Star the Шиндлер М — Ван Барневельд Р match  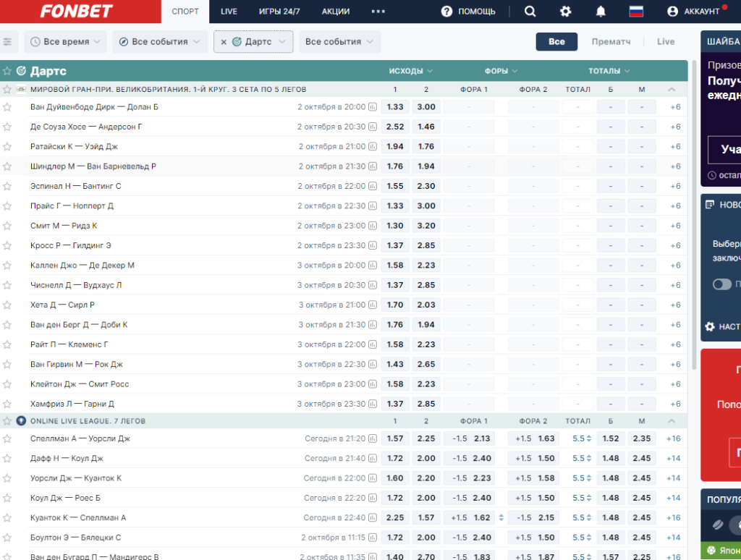point(7,166)
